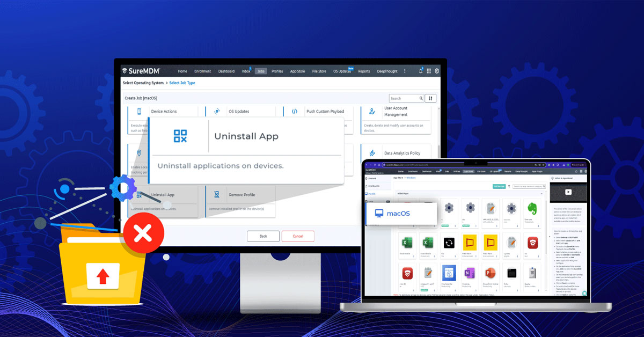The image size is (644, 337).
Task: Open the Reports tab on the monitor
Action: click(x=364, y=71)
